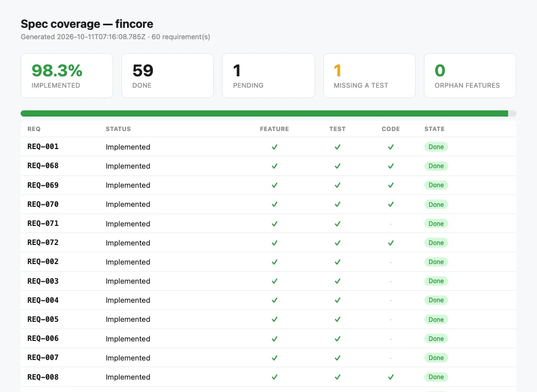Select the REQ-007 identifier

click(x=43, y=357)
